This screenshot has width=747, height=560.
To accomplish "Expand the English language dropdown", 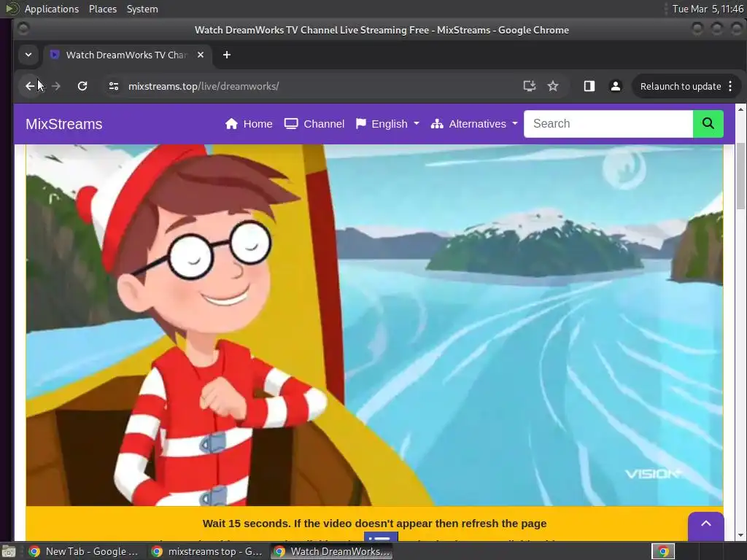I will 388,124.
